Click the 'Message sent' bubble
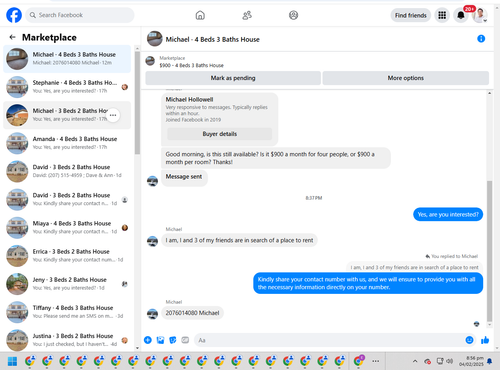This screenshot has height=370, width=500. [184, 177]
